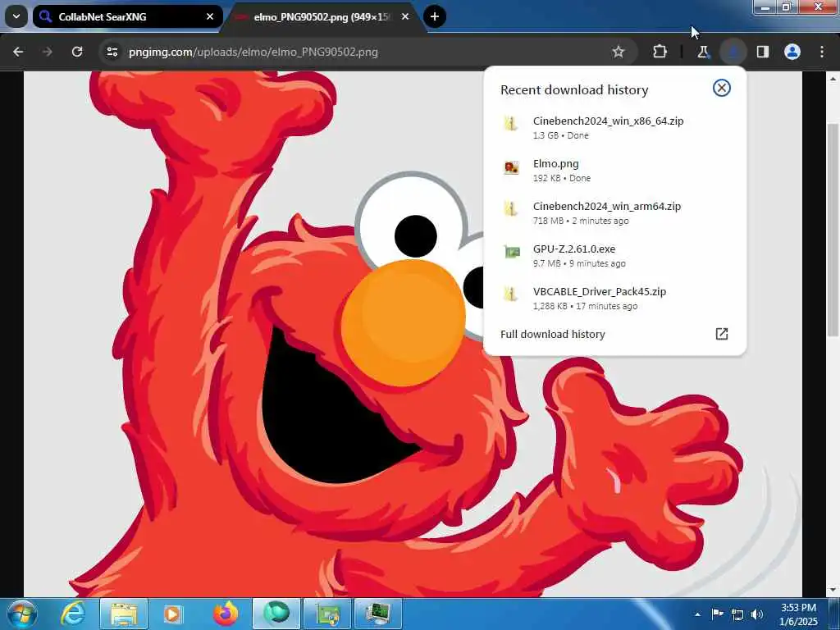The width and height of the screenshot is (840, 630).
Task: Click the page vertical scrollbar thumb
Action: coord(833,231)
